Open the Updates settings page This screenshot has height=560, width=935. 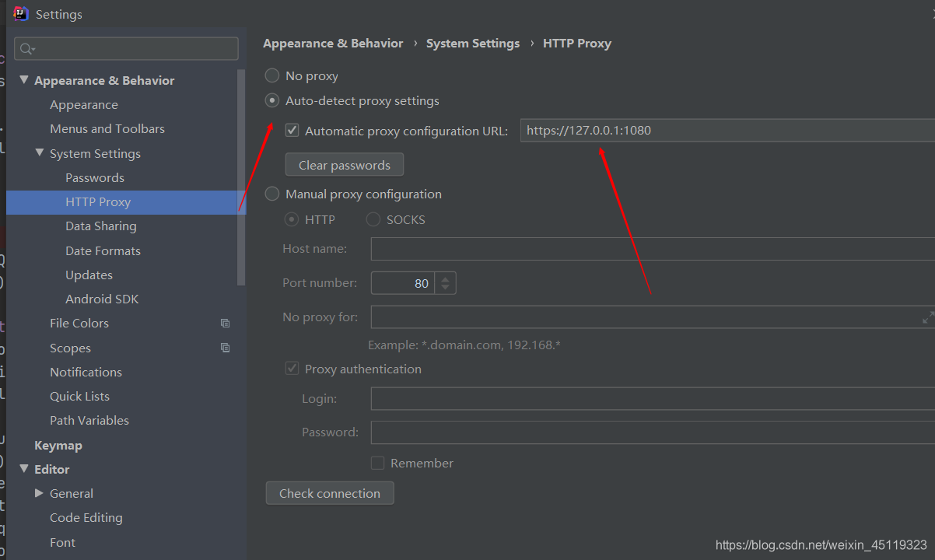coord(89,275)
